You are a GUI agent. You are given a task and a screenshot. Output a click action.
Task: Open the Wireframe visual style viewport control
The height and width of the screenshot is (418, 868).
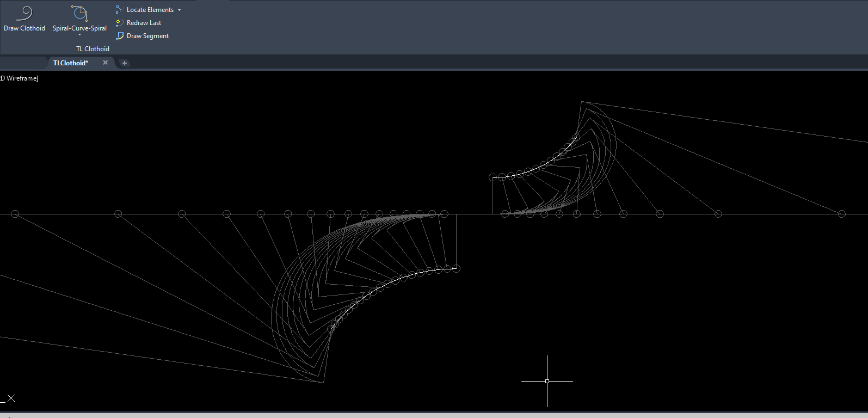20,78
